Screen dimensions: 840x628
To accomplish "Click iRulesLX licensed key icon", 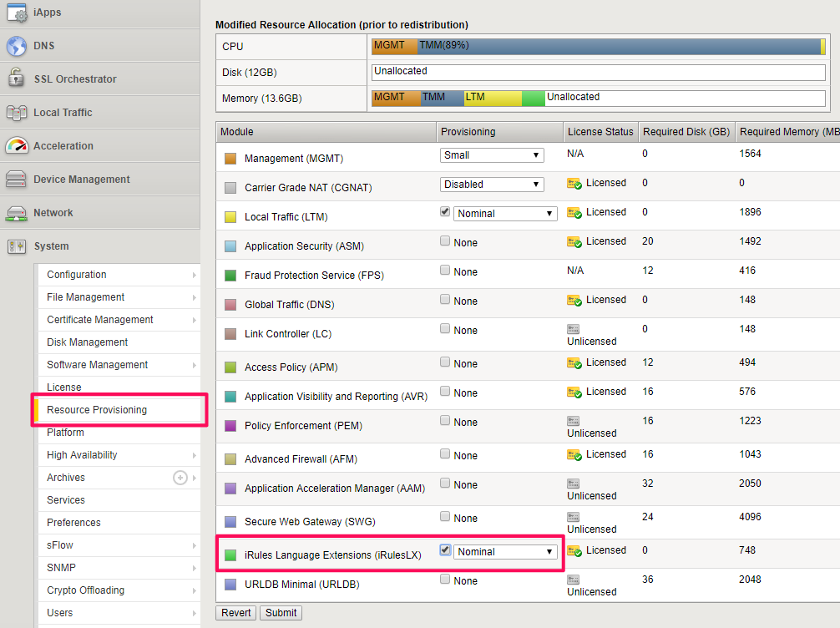I will (574, 551).
